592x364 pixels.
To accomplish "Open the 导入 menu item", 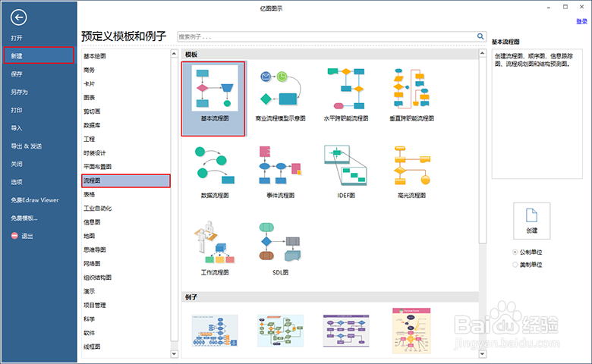I will click(17, 128).
